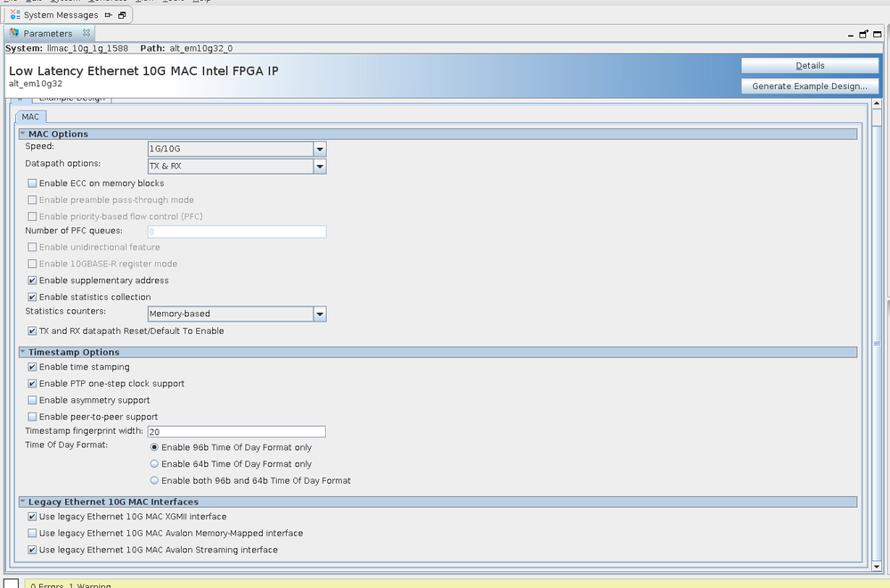Toggle Enable statistics collection checkbox

click(32, 297)
